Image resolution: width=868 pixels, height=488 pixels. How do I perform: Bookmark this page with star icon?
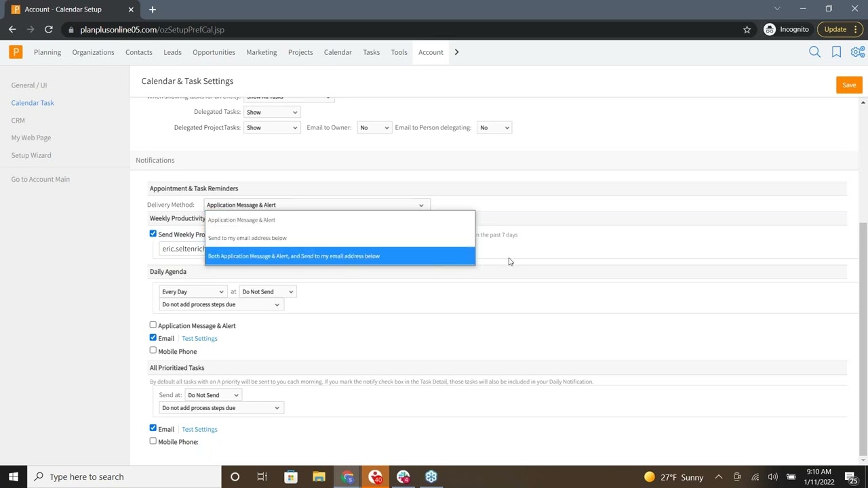pos(747,29)
